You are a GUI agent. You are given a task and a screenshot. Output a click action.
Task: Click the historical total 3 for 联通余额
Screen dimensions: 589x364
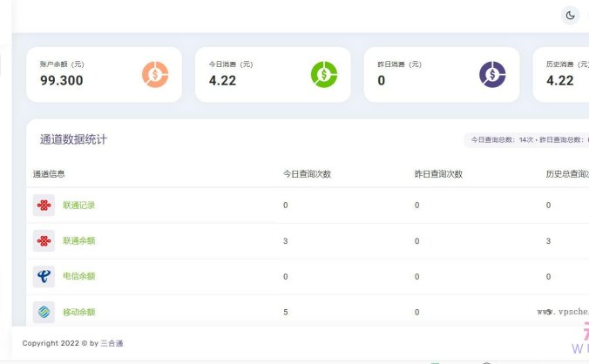coord(548,241)
